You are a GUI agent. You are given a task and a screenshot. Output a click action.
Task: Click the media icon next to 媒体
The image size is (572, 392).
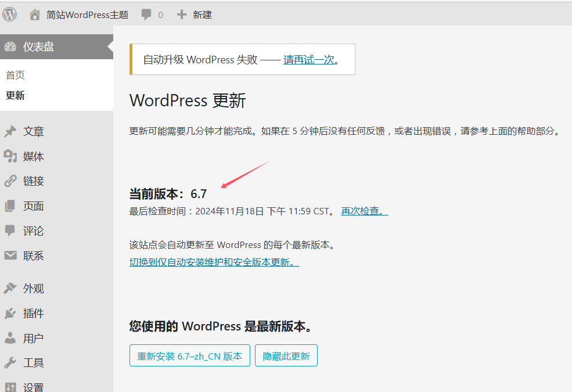pyautogui.click(x=10, y=156)
